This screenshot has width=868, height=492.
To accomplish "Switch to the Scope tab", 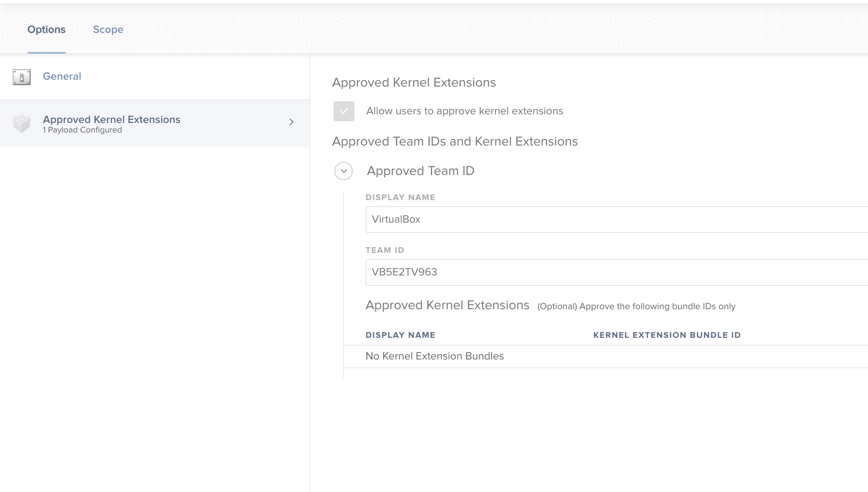I will point(108,29).
